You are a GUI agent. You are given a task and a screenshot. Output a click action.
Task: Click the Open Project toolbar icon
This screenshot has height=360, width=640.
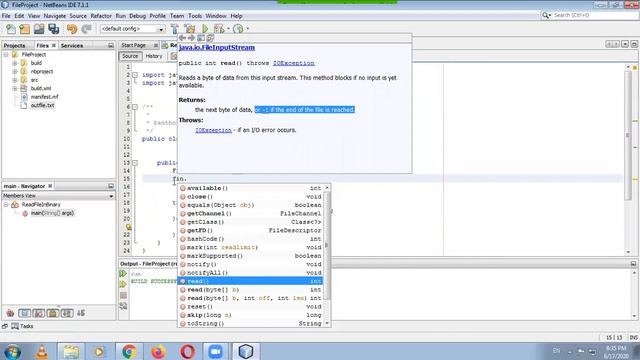point(39,29)
